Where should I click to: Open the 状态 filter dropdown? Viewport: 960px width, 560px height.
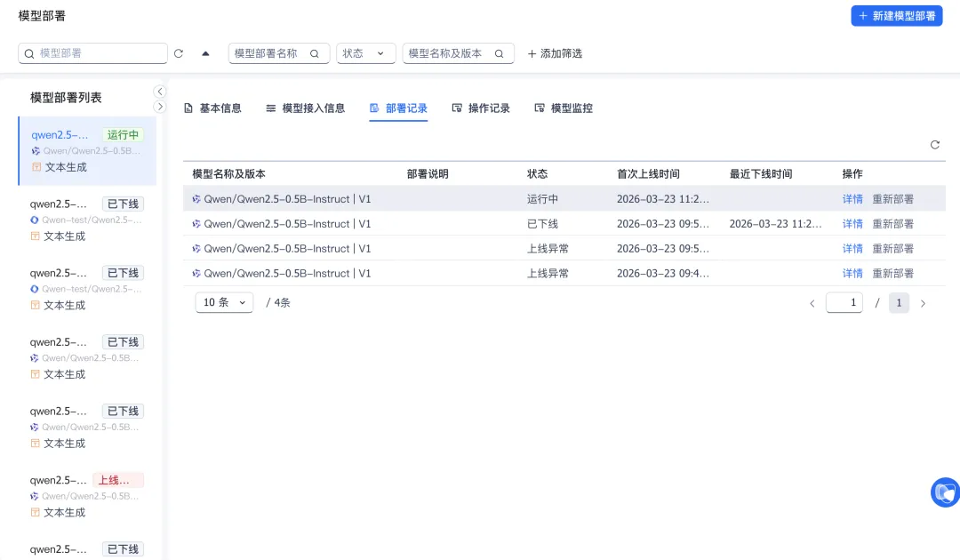tap(366, 53)
